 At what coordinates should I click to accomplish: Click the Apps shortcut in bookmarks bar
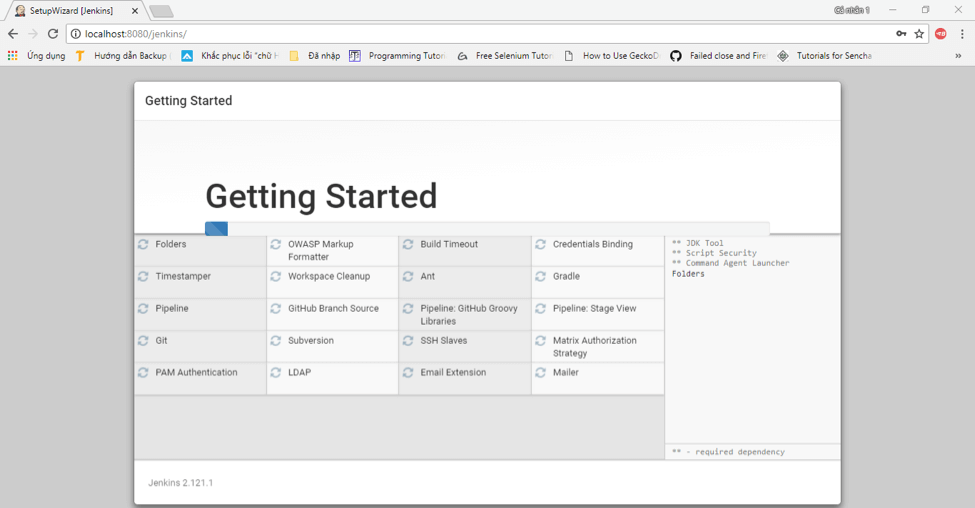point(36,56)
